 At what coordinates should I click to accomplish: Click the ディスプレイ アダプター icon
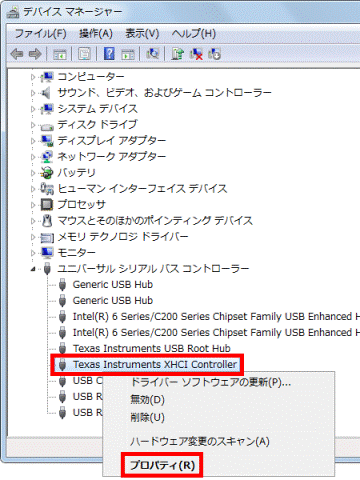[x=47, y=141]
